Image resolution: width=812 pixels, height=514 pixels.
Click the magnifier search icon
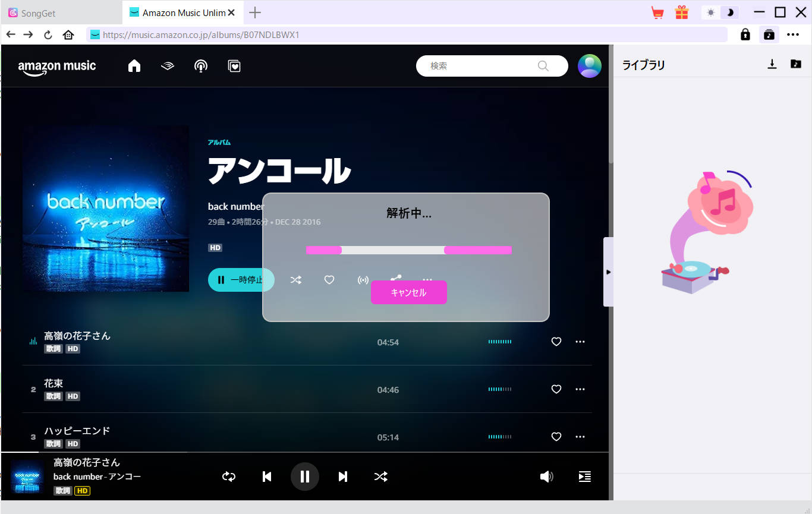(x=543, y=66)
